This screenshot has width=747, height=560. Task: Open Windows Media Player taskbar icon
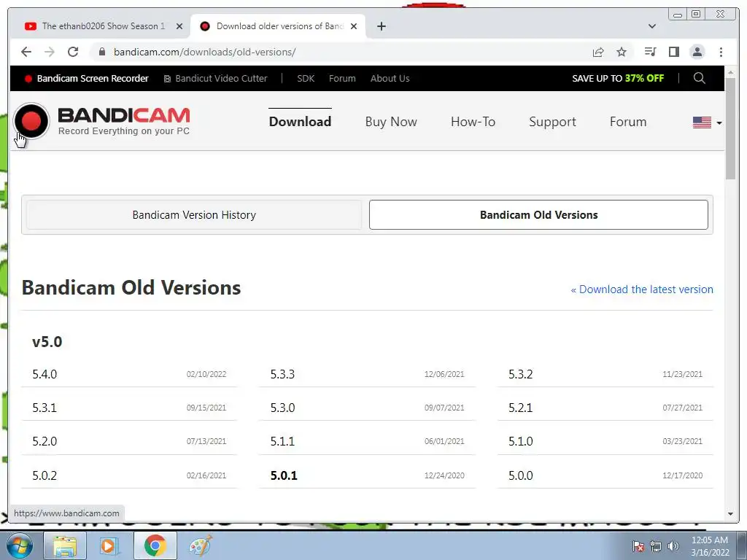[109, 545]
